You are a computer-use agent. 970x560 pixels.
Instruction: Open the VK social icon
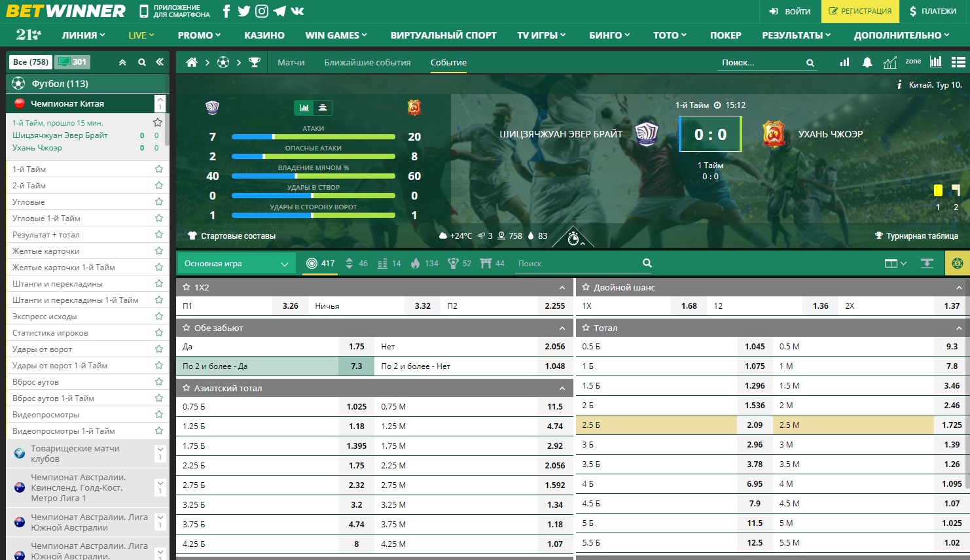(x=297, y=11)
